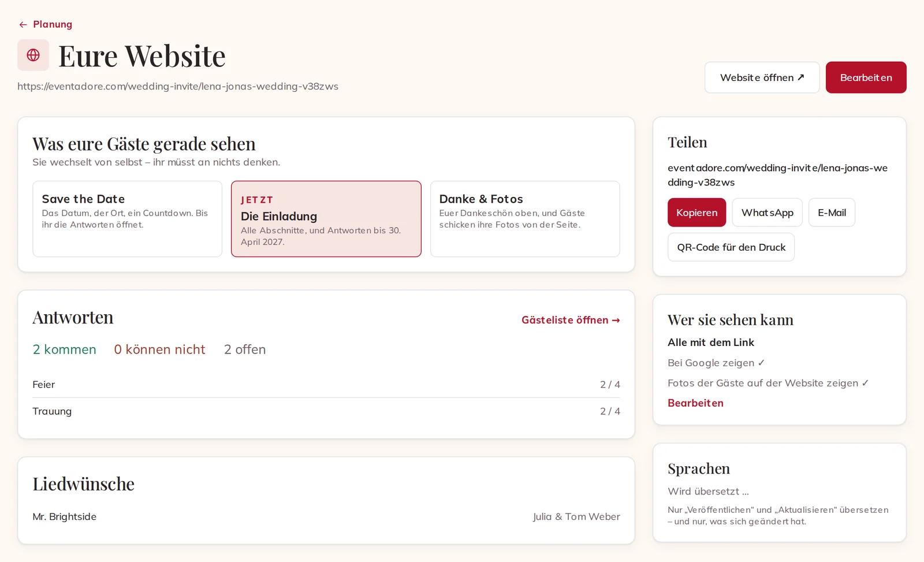This screenshot has width=924, height=562.
Task: Copy the share link with Kopieren
Action: pos(696,213)
